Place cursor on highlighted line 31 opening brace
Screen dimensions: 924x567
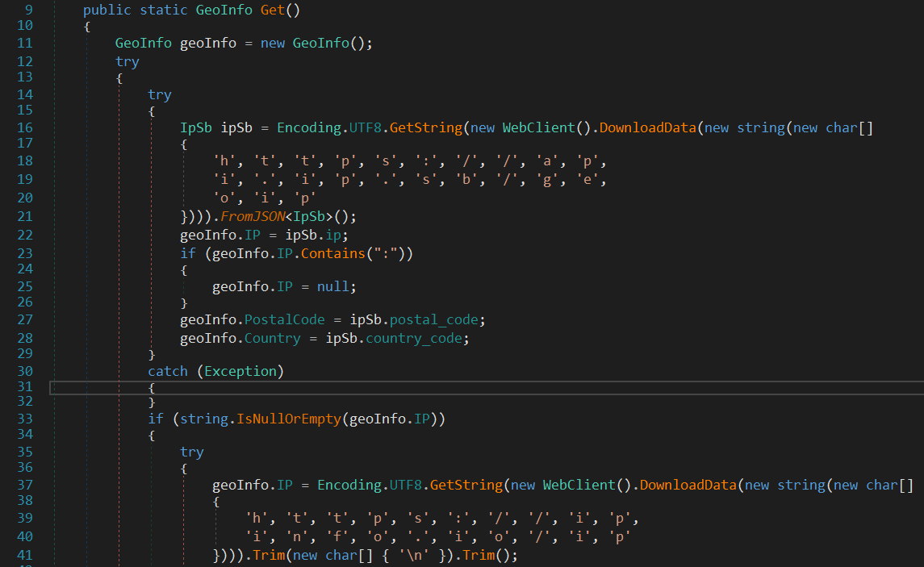pos(152,388)
